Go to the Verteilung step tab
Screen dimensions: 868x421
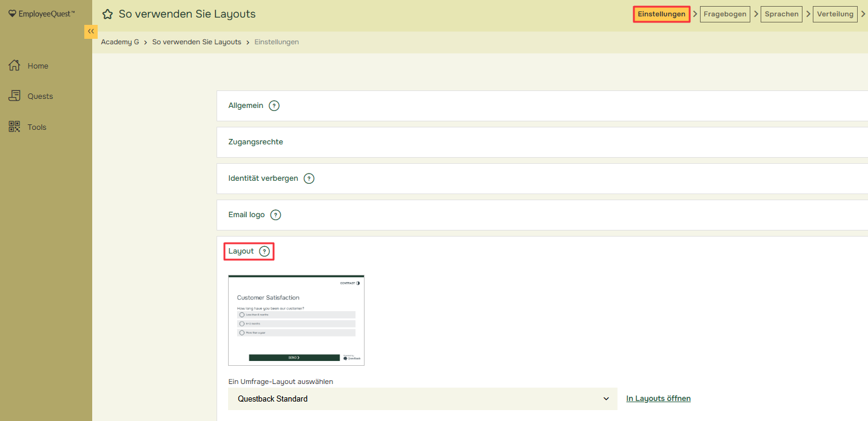pyautogui.click(x=835, y=14)
